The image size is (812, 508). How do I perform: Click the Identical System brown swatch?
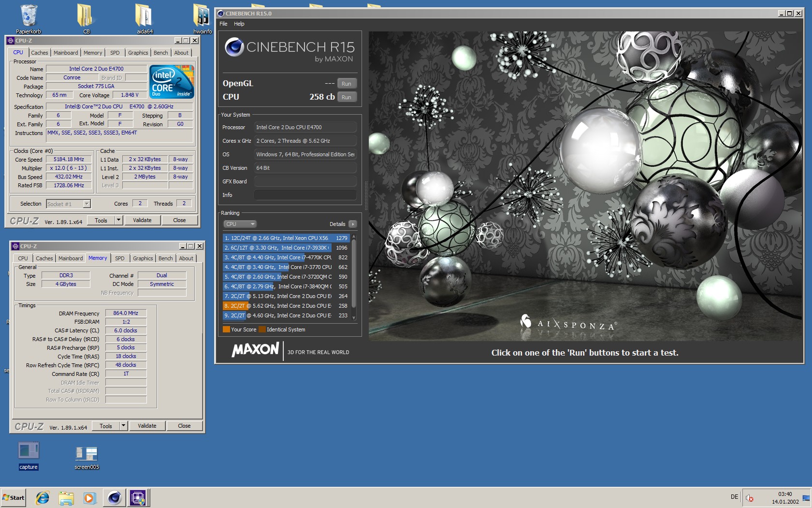tap(262, 329)
